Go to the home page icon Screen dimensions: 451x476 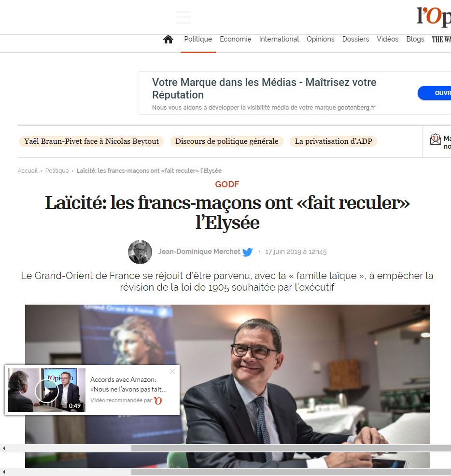(x=168, y=40)
